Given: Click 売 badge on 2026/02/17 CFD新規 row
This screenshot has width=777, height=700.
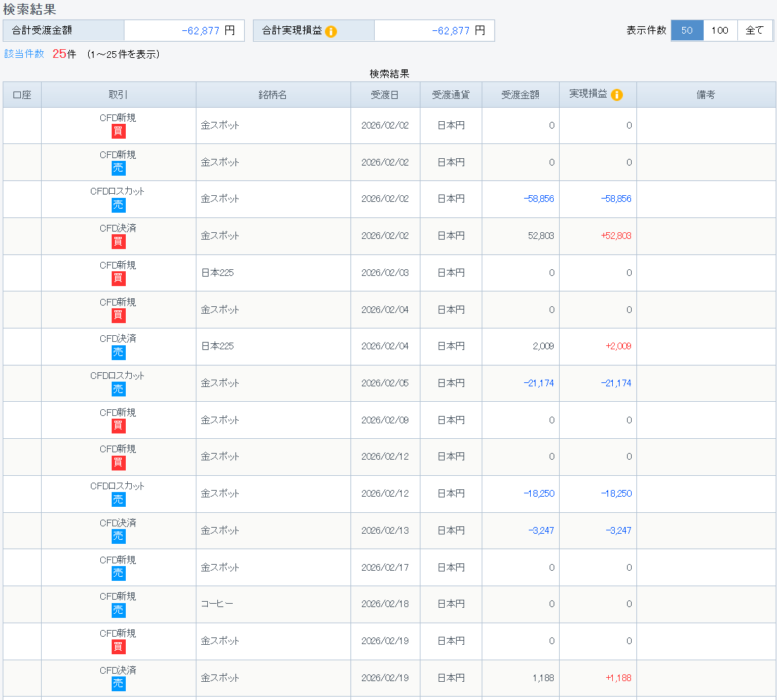Looking at the screenshot, I should 118,573.
